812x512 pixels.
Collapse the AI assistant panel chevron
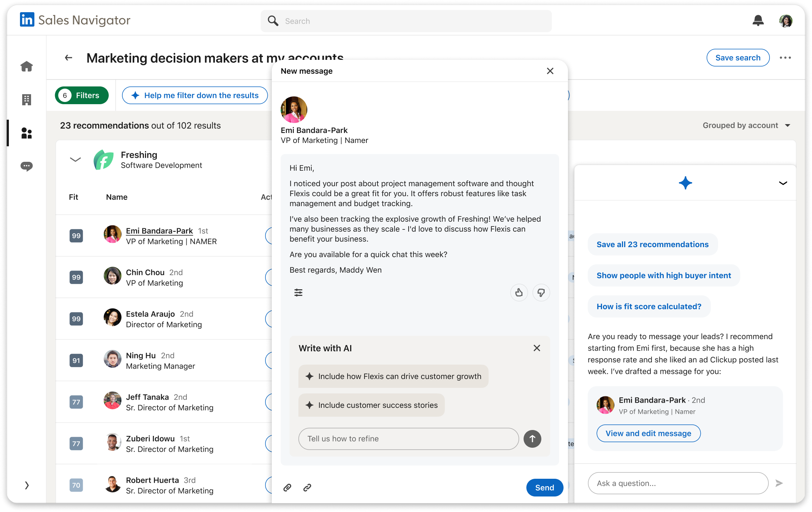[783, 183]
